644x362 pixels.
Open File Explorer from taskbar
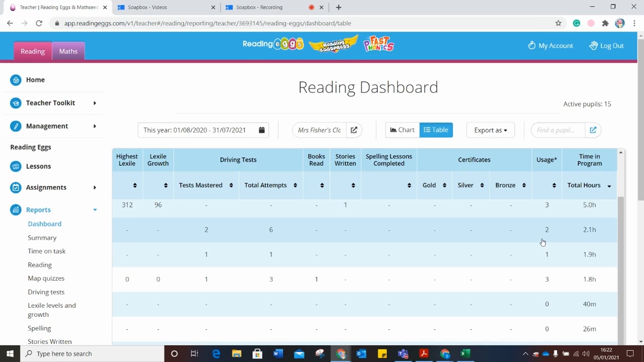(x=236, y=353)
